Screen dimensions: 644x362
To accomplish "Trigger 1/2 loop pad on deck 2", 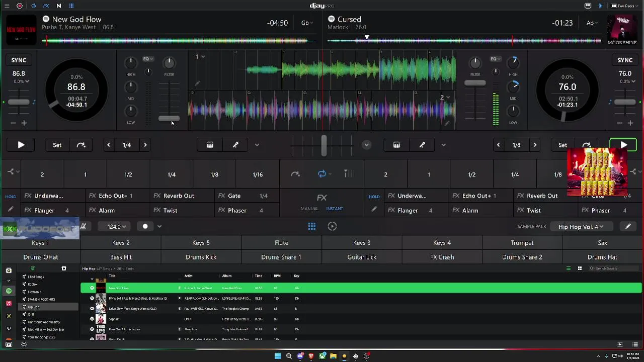I will (x=472, y=174).
